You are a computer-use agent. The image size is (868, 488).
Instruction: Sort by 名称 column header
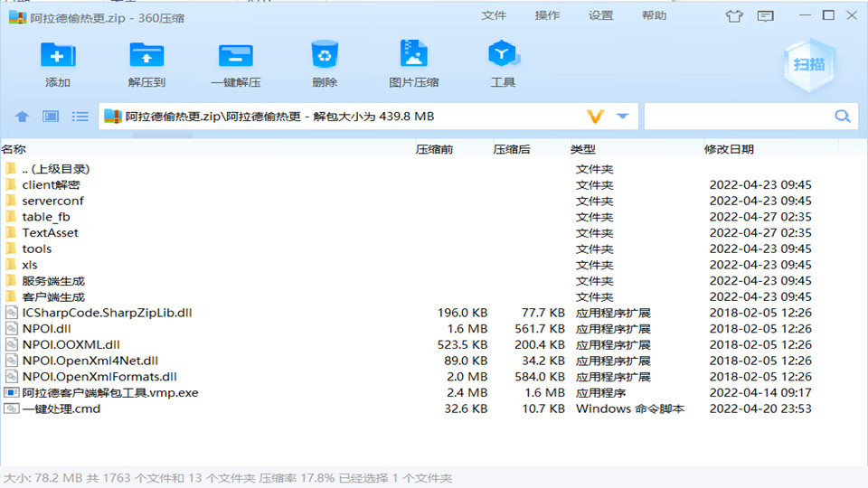(14, 149)
